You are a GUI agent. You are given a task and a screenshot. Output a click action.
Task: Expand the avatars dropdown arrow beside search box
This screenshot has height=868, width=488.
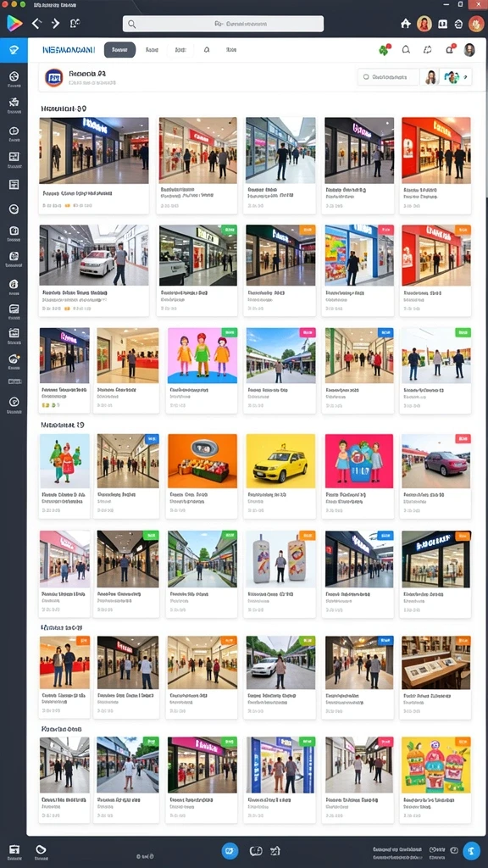tap(465, 77)
